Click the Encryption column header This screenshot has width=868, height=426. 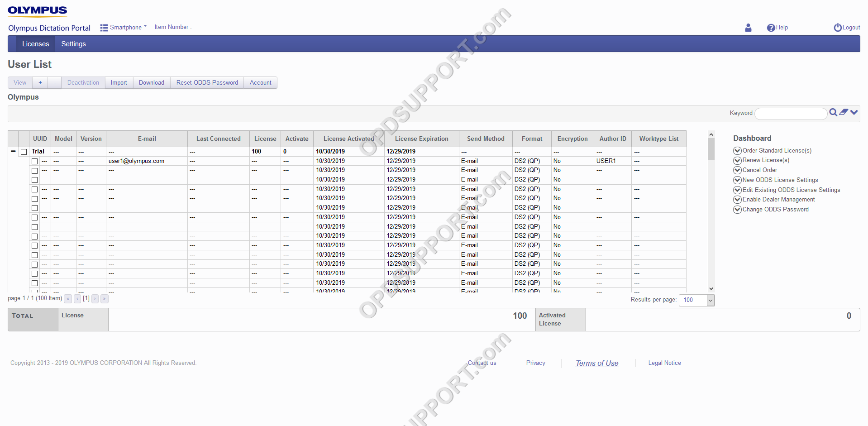click(572, 139)
